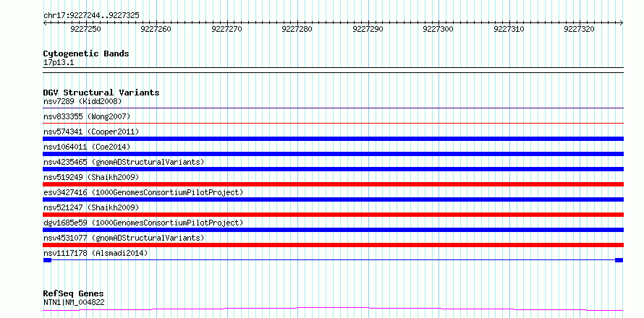
Task: Click the Cytogenetic Bands track title
Action: click(x=86, y=53)
